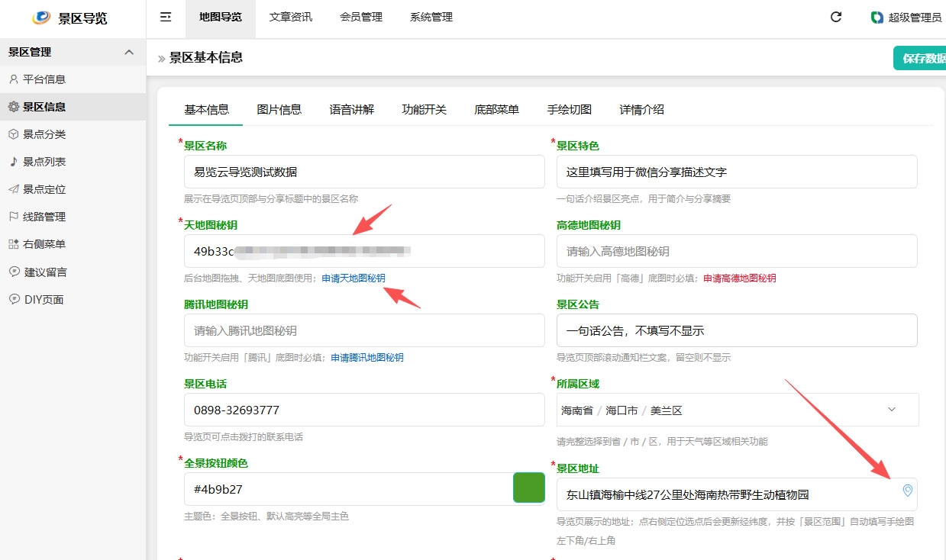
Task: Click the 景区名称 input field
Action: pyautogui.click(x=364, y=172)
